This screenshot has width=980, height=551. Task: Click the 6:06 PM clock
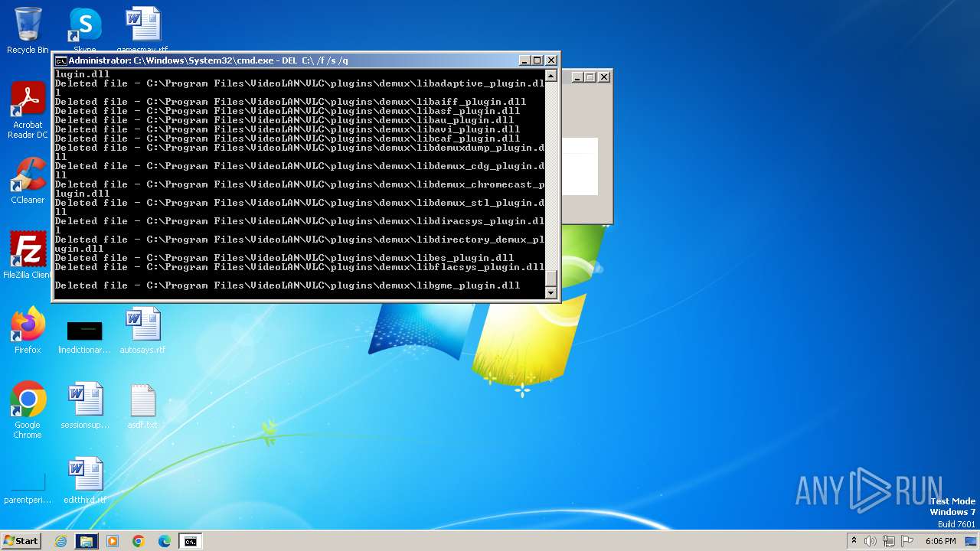pyautogui.click(x=940, y=541)
